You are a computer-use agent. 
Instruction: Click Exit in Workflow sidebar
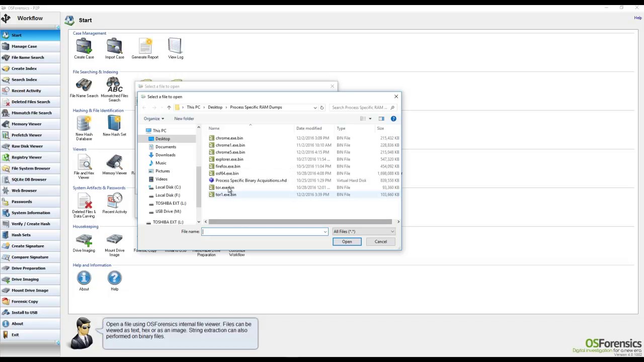(x=30, y=334)
